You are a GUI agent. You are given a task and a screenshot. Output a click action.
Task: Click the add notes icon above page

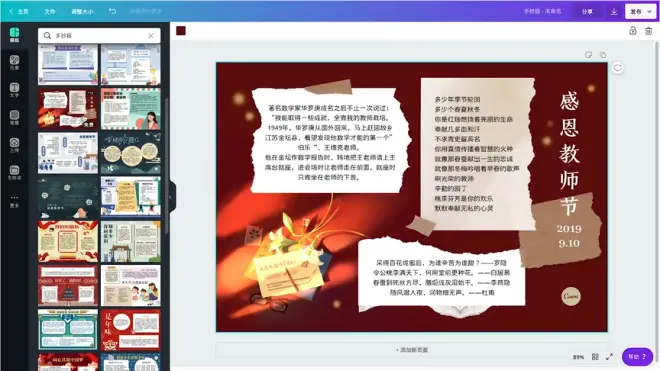(588, 55)
